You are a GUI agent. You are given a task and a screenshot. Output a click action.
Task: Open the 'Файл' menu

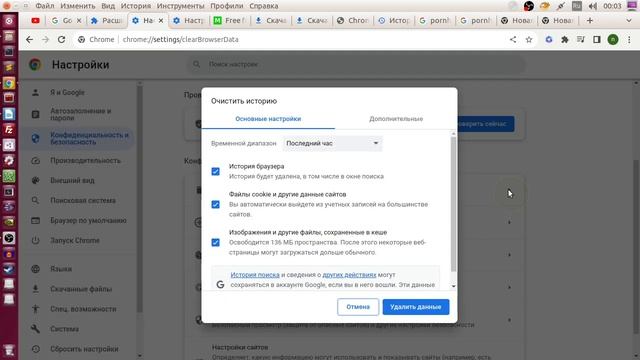[45, 6]
